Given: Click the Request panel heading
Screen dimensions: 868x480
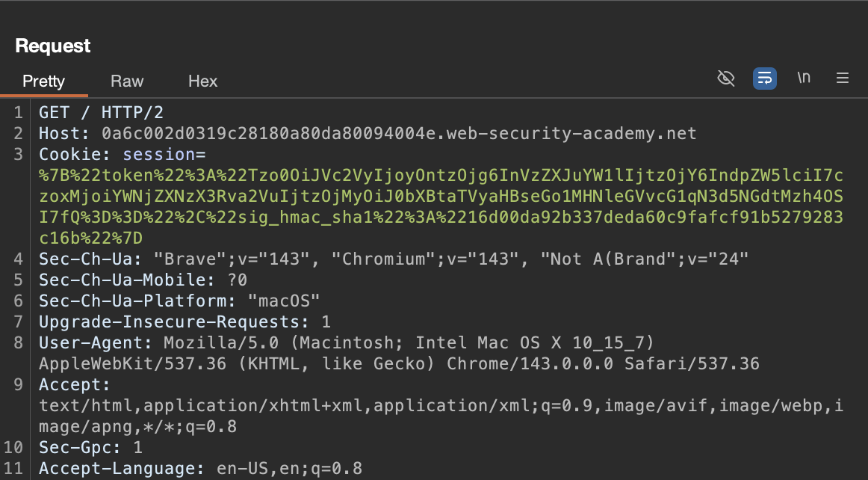Looking at the screenshot, I should point(52,46).
